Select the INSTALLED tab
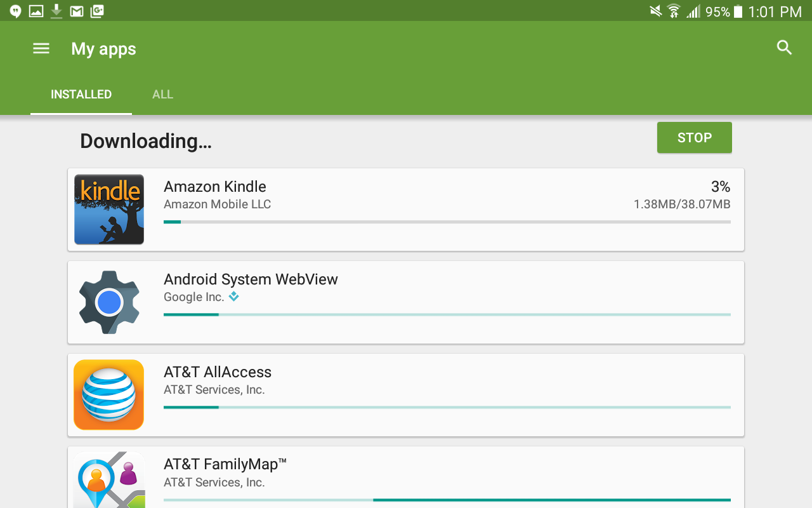This screenshot has height=508, width=812. point(81,94)
